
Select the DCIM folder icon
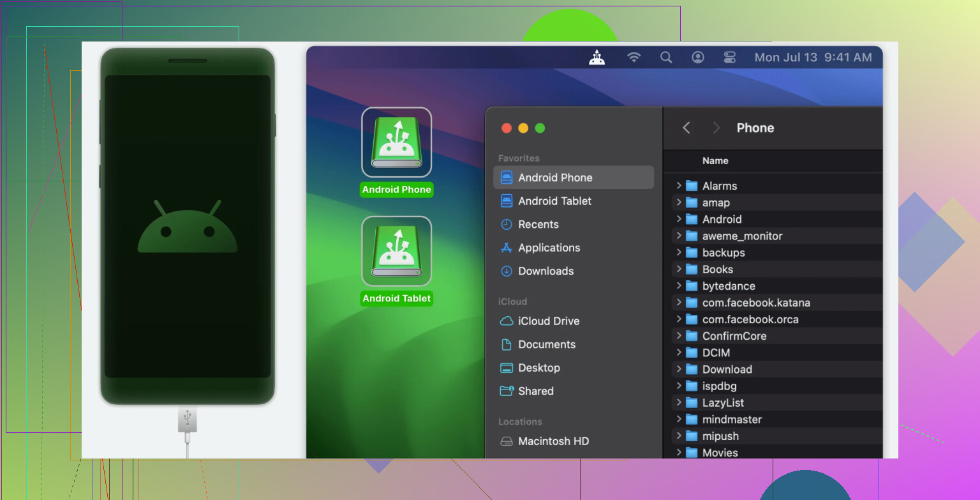point(692,352)
